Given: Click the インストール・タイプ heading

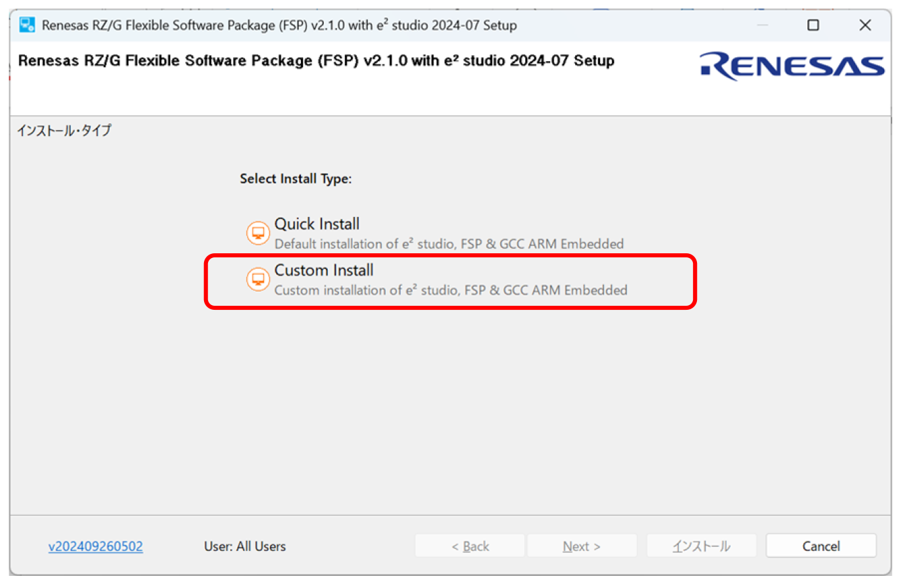Looking at the screenshot, I should [x=64, y=131].
